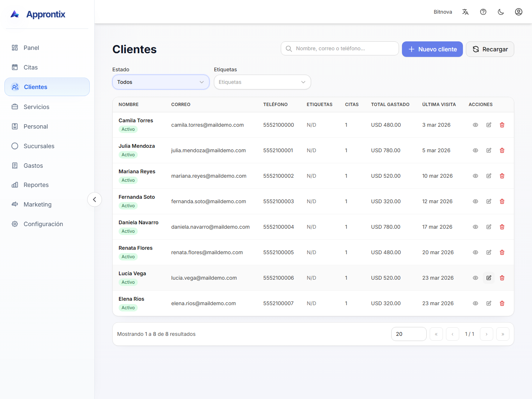Click the Bitnova business name
The height and width of the screenshot is (399, 532).
(443, 12)
